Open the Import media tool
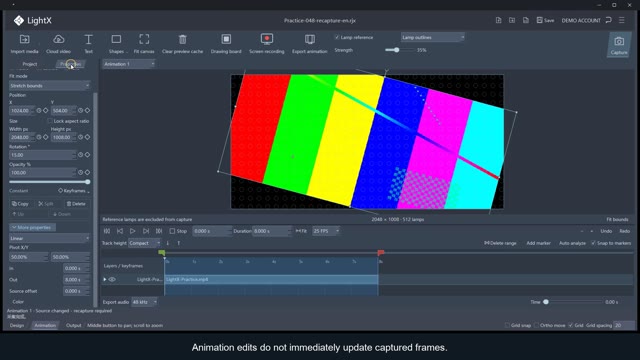640x360 pixels. (x=24, y=44)
